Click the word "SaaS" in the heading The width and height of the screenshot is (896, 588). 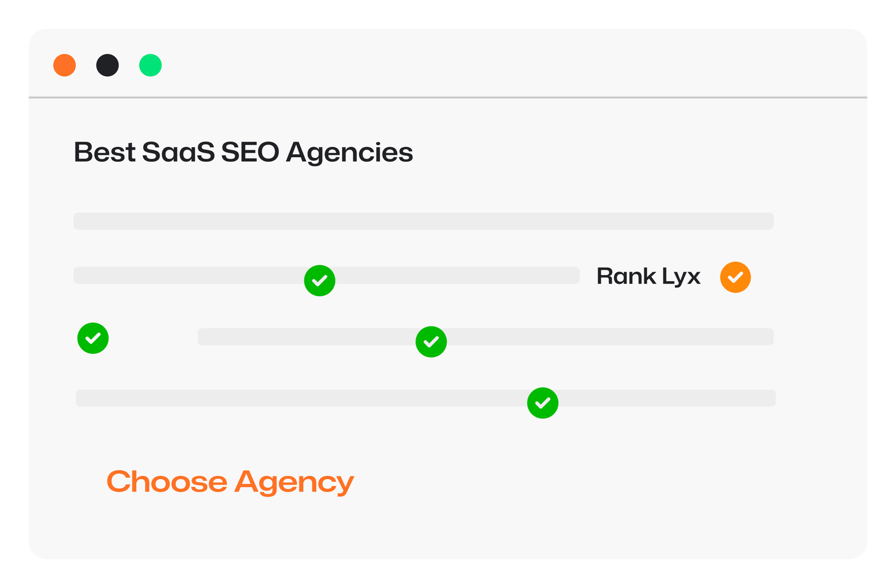(178, 152)
